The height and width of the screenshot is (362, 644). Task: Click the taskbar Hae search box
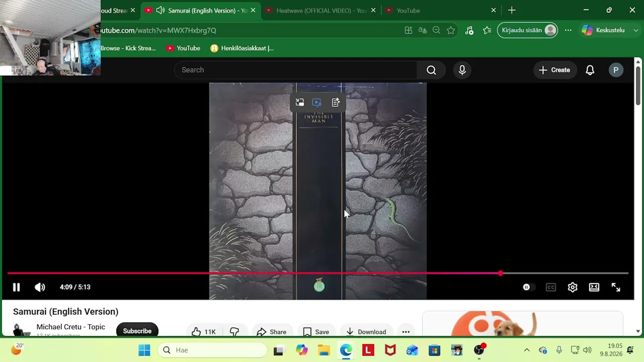(212, 350)
